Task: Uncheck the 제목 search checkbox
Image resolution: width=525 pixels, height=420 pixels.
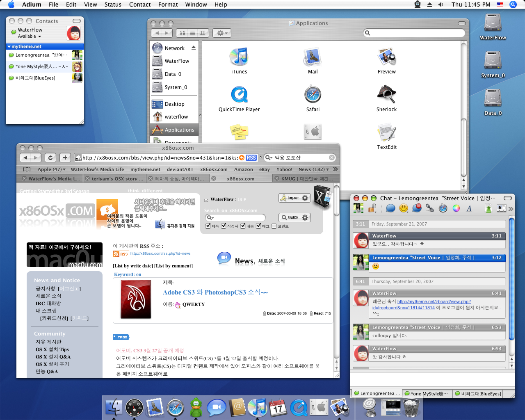Action: [x=208, y=226]
